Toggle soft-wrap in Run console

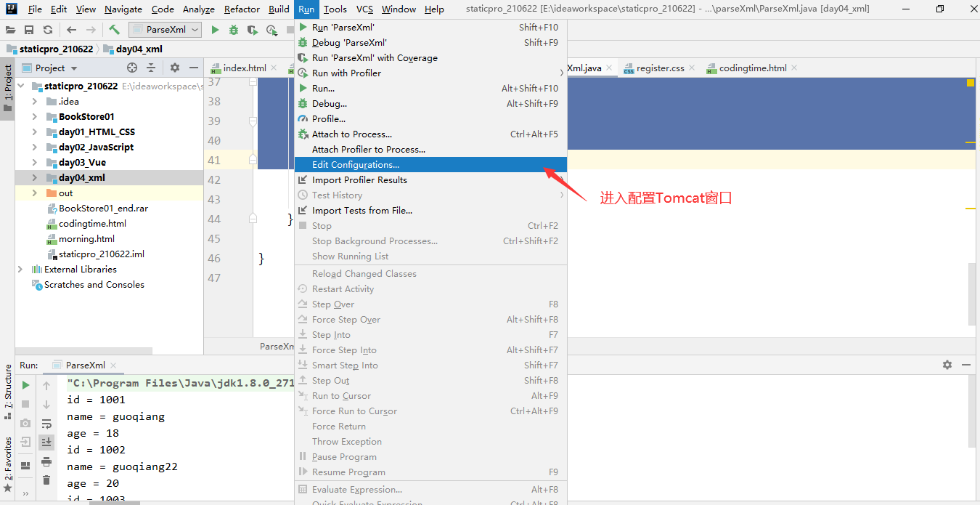click(x=46, y=424)
